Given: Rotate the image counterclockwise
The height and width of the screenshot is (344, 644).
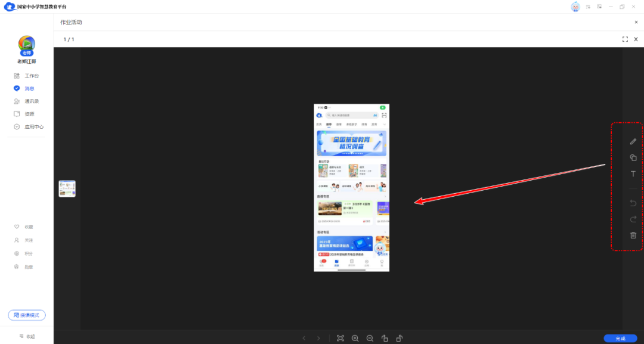Looking at the screenshot, I should (x=385, y=338).
